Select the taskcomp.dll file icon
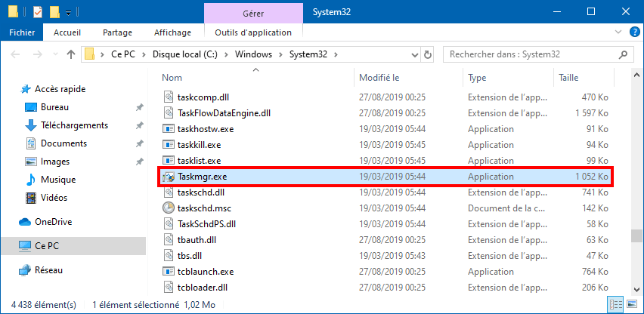The image size is (644, 314). click(x=169, y=97)
